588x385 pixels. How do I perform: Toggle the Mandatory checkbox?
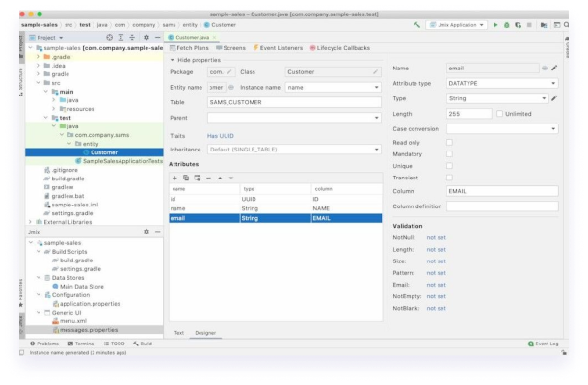(449, 153)
